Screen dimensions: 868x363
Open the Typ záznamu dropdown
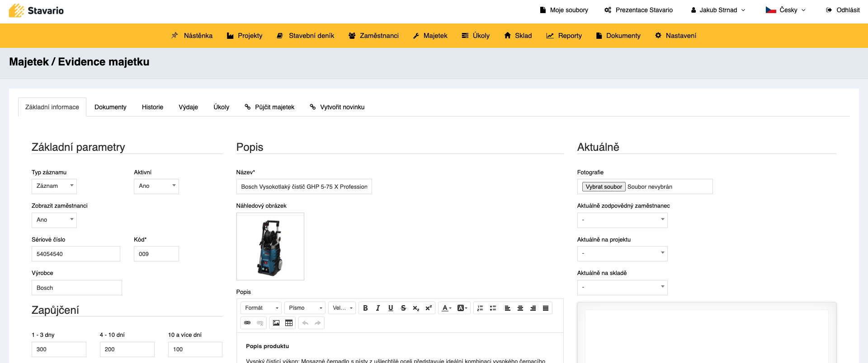(x=54, y=186)
